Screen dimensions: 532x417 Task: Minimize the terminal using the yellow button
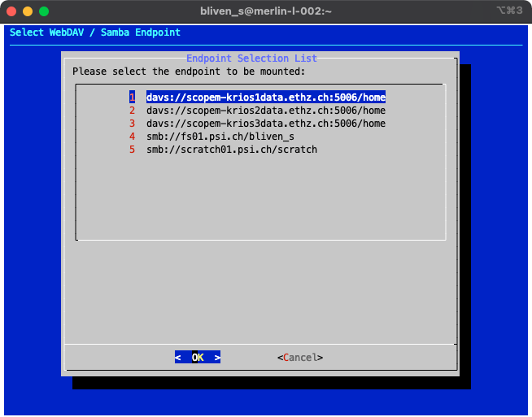(x=28, y=11)
